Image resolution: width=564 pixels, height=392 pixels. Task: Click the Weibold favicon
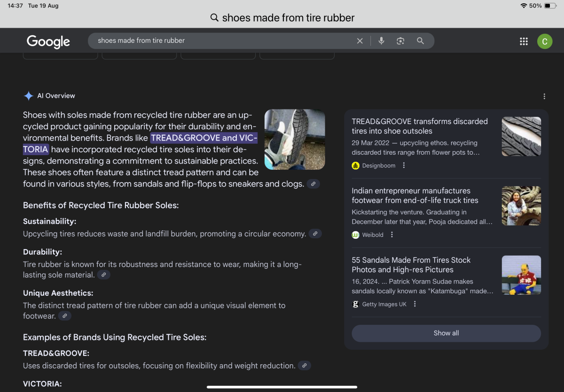pos(356,235)
